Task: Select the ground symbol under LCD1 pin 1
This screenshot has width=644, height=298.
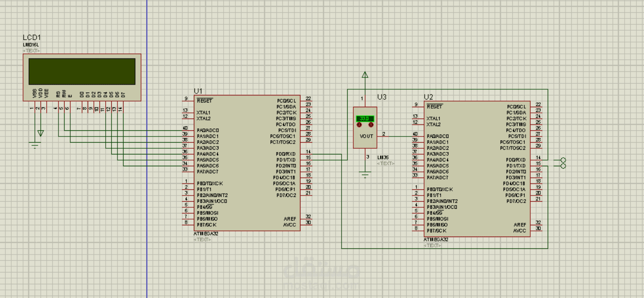Action: coord(35,145)
